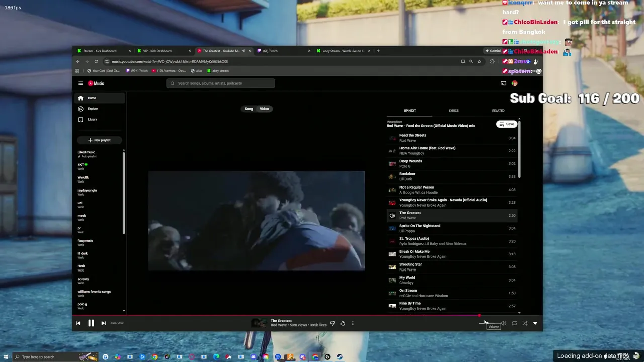Click the YouTube Music logo
644x362 pixels.
pyautogui.click(x=96, y=83)
